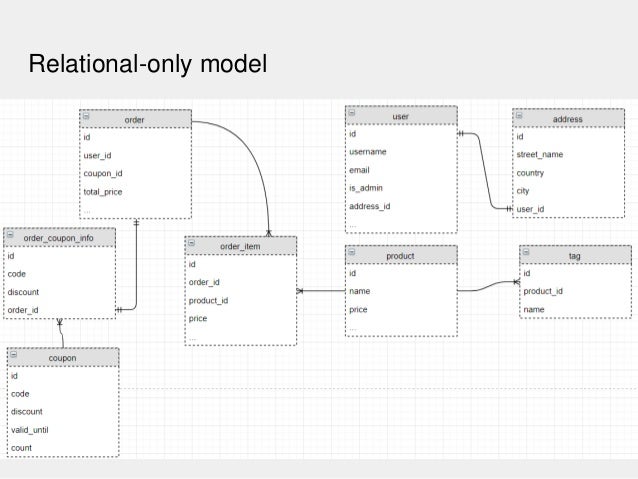Screen dimensions: 638x479
Task: Collapse the product table
Action: pyautogui.click(x=352, y=252)
